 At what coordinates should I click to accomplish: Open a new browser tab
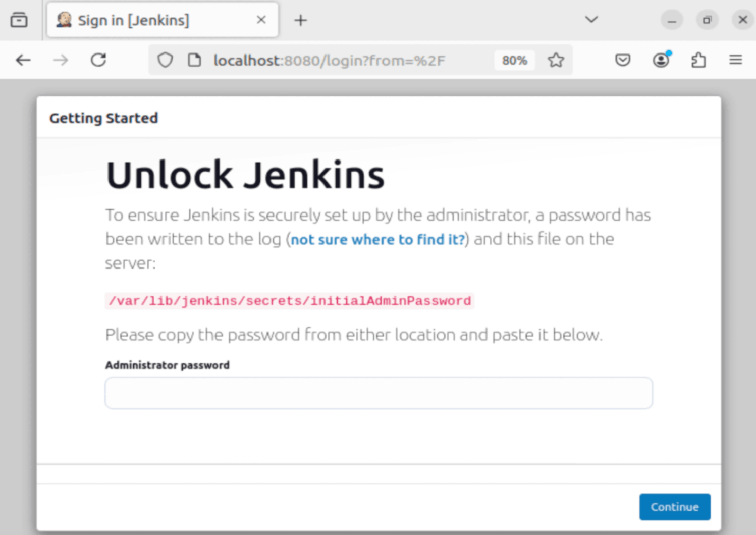pos(301,20)
